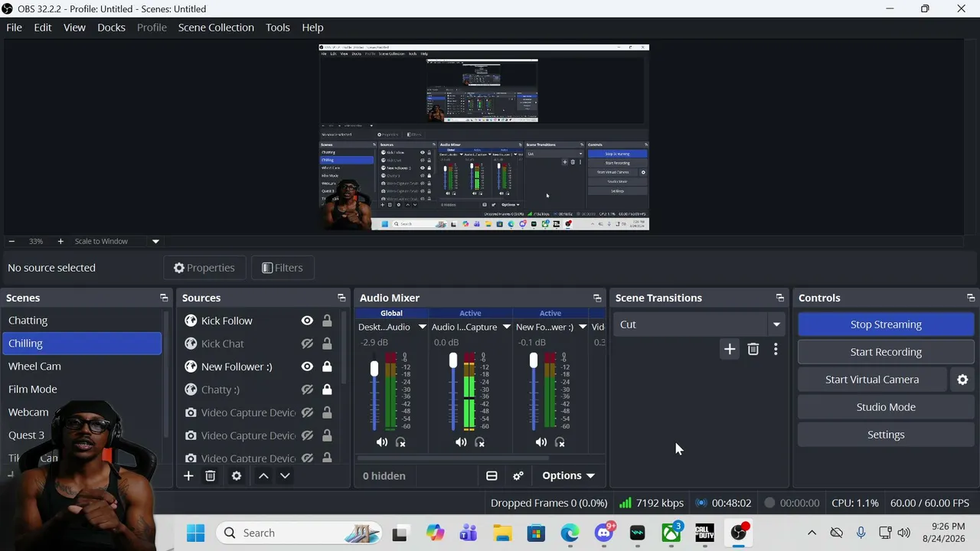Unlock the Chatty :) source

327,390
